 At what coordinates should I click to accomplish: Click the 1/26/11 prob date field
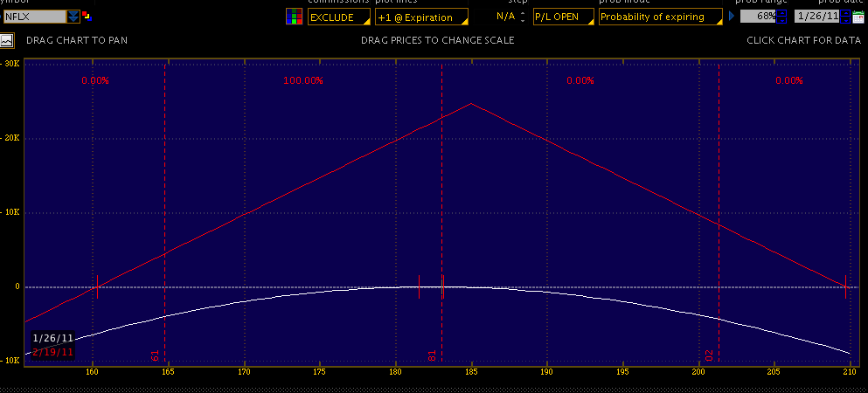click(x=816, y=17)
